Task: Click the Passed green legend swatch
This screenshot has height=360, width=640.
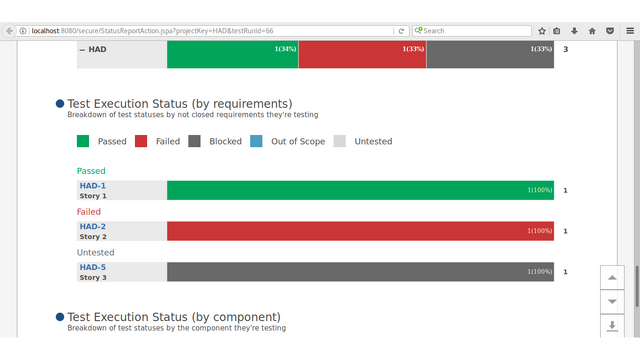Action: point(83,141)
